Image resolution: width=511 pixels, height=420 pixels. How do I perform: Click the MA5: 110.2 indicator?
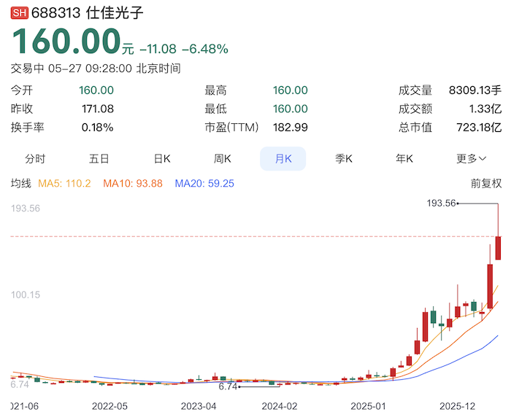[x=64, y=184]
